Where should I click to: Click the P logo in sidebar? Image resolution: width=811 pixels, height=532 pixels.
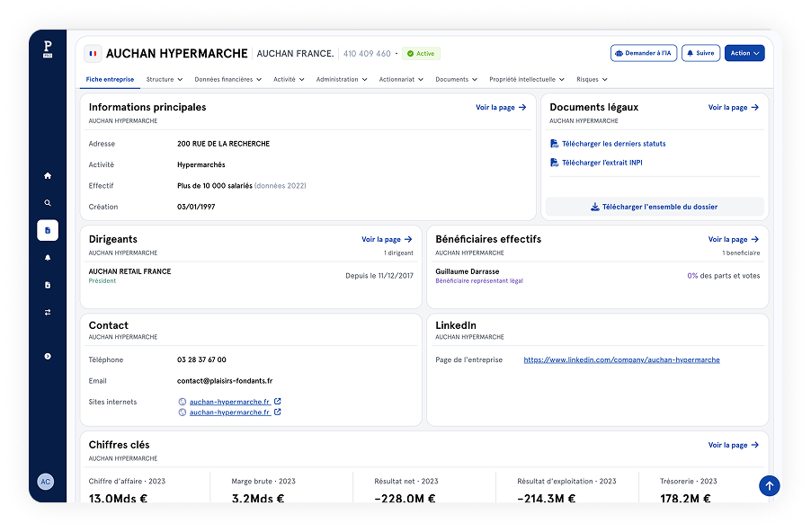[x=48, y=49]
